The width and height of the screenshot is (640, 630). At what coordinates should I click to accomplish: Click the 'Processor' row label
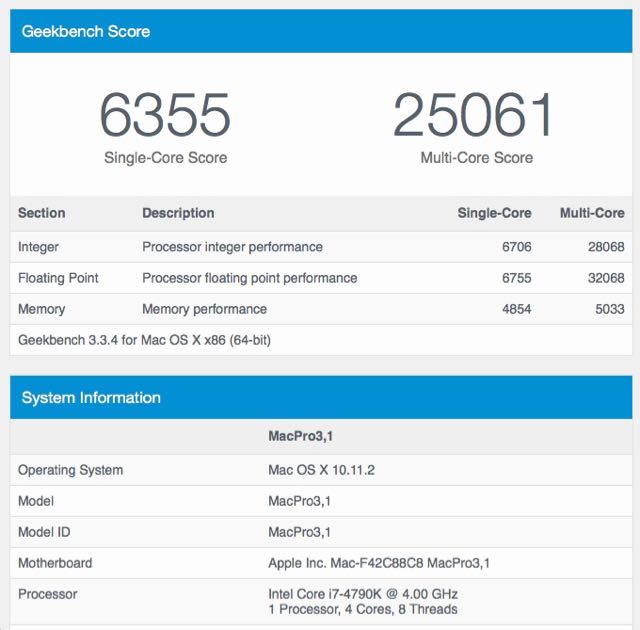click(47, 594)
